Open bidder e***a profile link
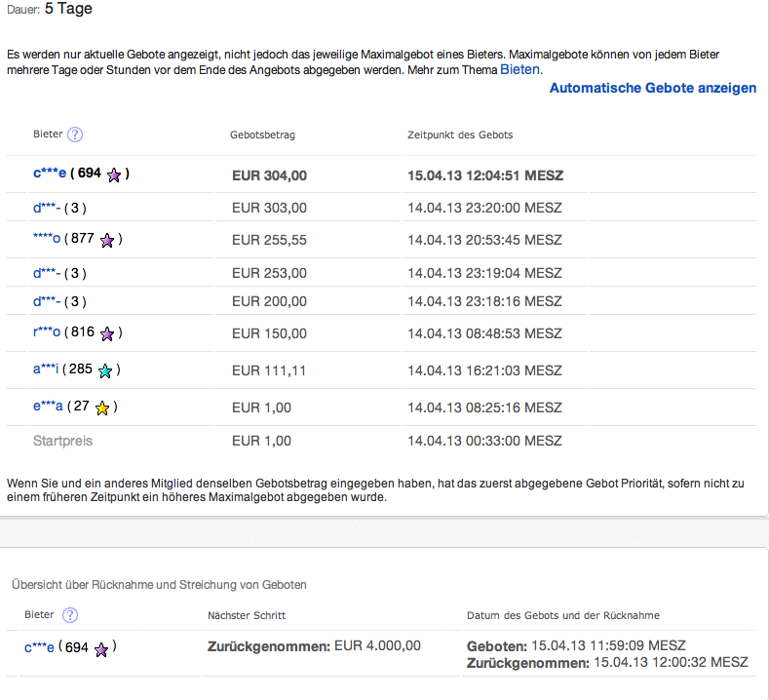The width and height of the screenshot is (769, 700). pyautogui.click(x=47, y=407)
